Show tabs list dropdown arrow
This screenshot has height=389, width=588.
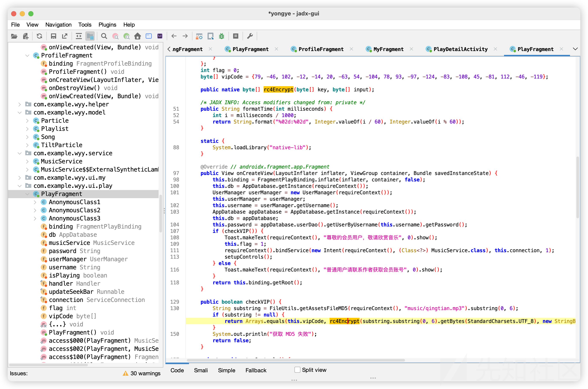[575, 49]
